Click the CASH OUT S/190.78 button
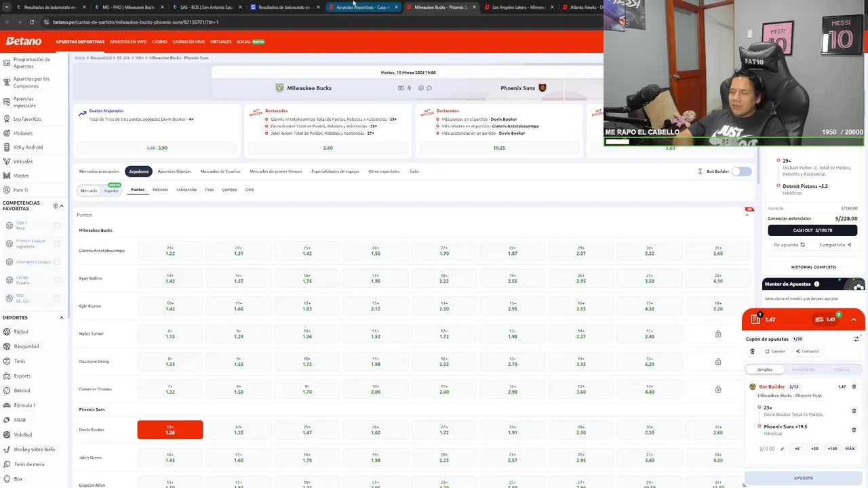 [x=812, y=230]
